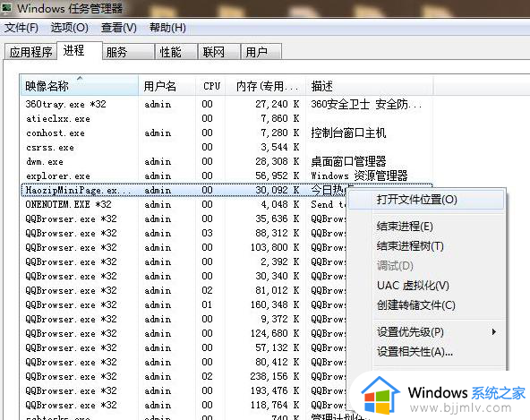Choose 结束进程树(T) in context menu
The height and width of the screenshot is (420, 530).
[426, 246]
